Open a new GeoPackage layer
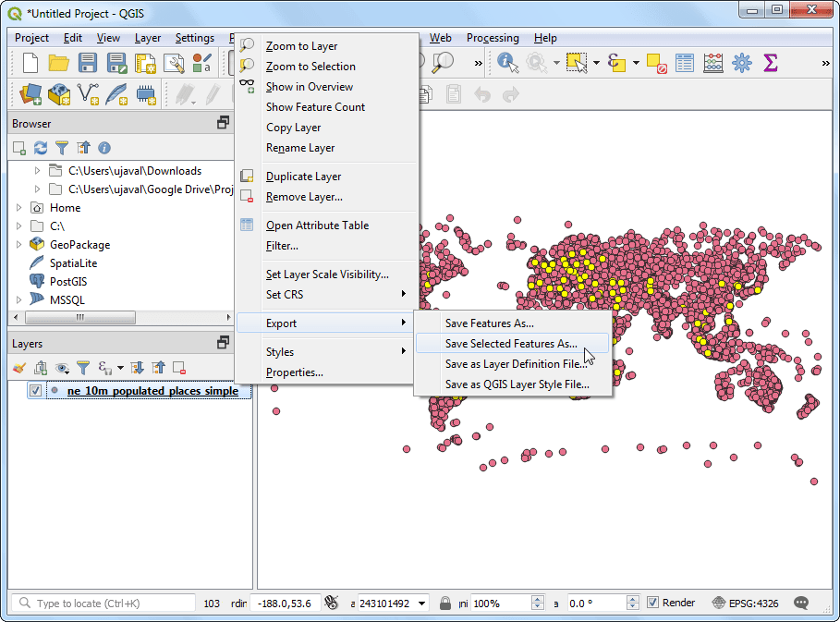This screenshot has width=840, height=622. 58,93
